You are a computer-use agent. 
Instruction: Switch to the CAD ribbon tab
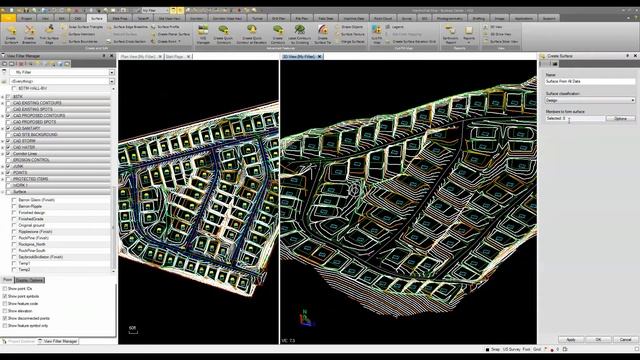(x=78, y=18)
